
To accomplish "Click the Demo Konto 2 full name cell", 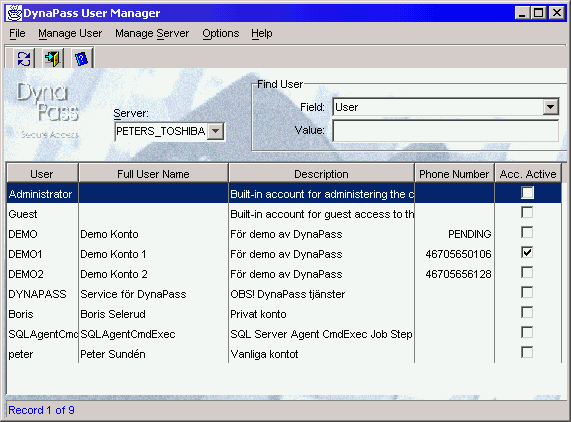I will pos(153,274).
